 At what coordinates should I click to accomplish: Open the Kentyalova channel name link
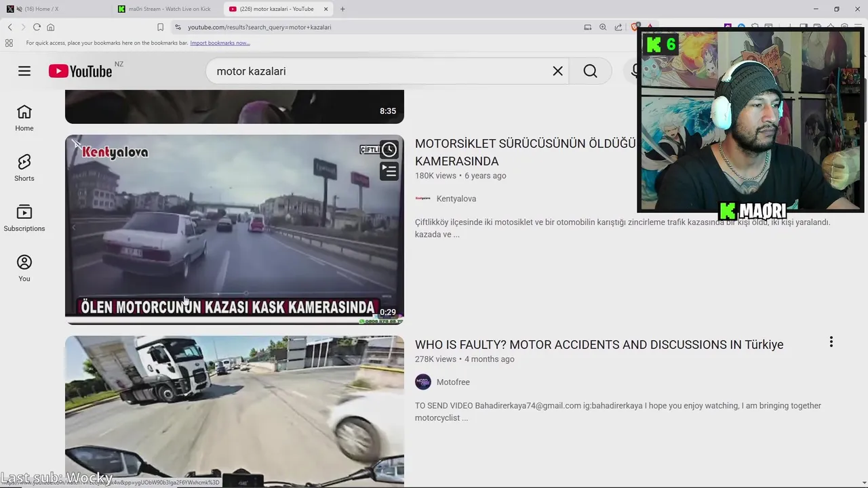(x=456, y=199)
